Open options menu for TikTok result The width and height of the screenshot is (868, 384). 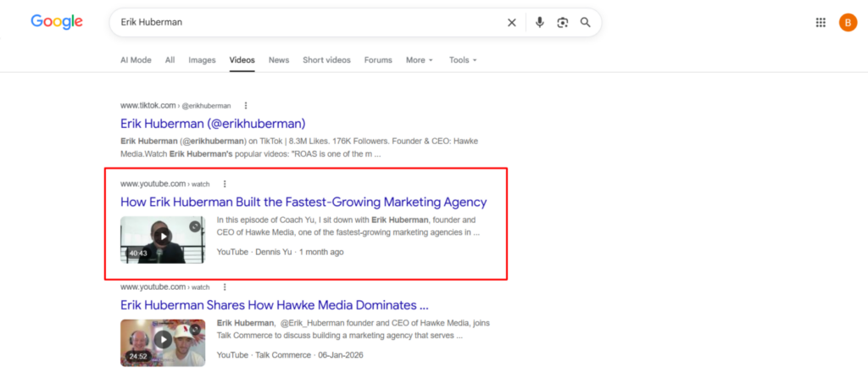(x=246, y=106)
